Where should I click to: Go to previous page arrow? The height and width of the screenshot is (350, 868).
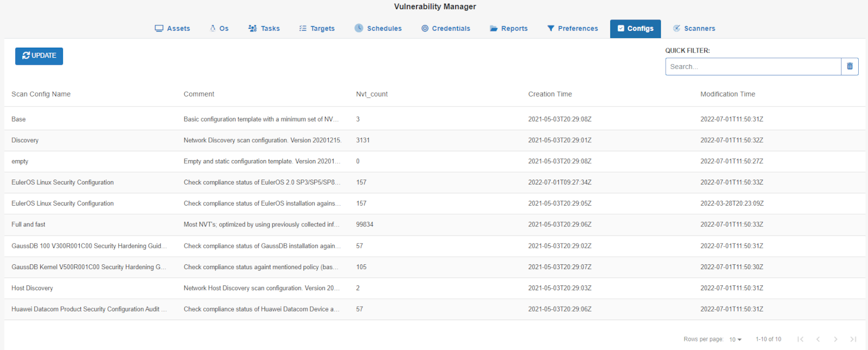click(x=818, y=339)
